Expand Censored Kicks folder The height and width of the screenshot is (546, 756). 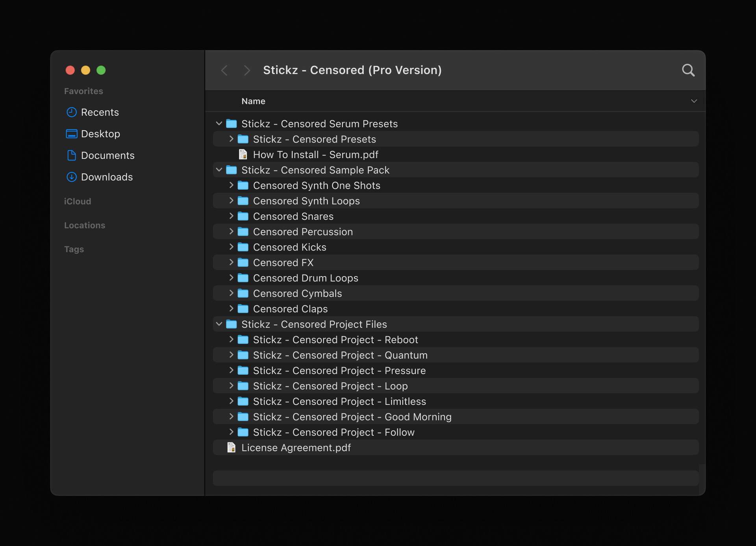pos(231,247)
